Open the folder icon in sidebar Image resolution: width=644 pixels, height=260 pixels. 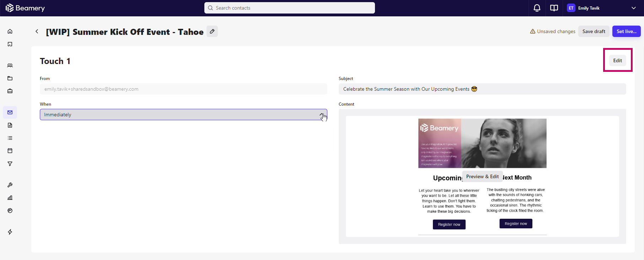(x=10, y=78)
